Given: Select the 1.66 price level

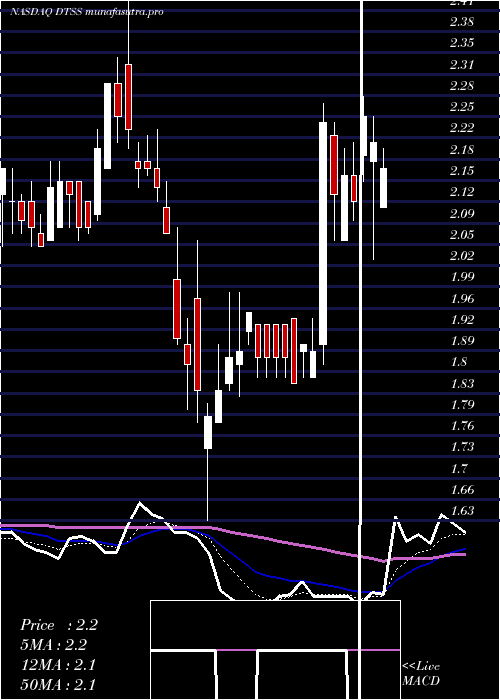Looking at the screenshot, I should click(462, 489).
